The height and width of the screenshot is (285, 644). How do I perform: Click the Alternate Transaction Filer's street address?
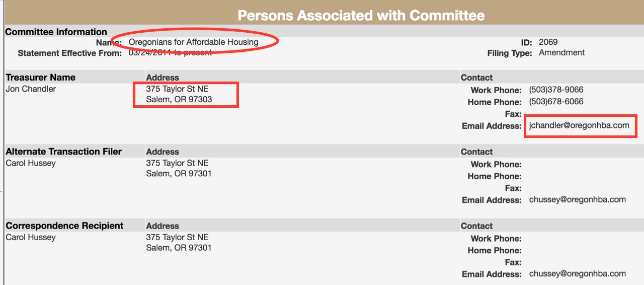point(177,163)
